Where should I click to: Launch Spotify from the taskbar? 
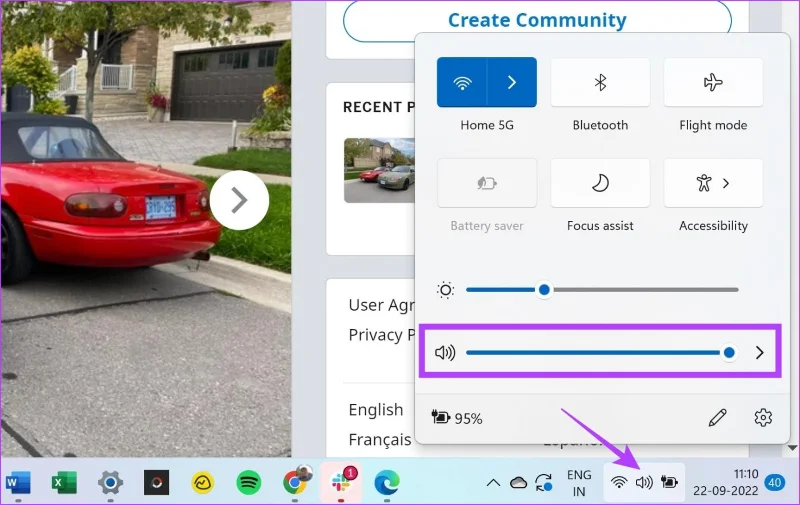point(248,483)
